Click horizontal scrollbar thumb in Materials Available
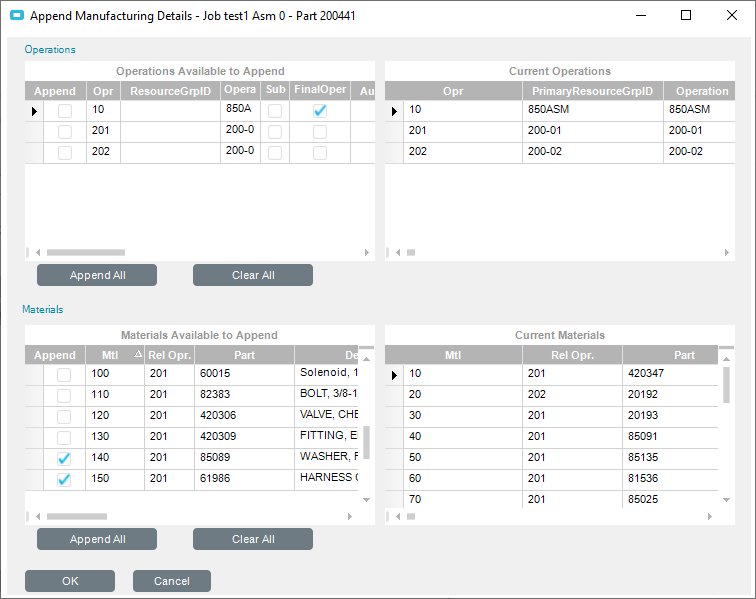756x599 pixels. 77,517
